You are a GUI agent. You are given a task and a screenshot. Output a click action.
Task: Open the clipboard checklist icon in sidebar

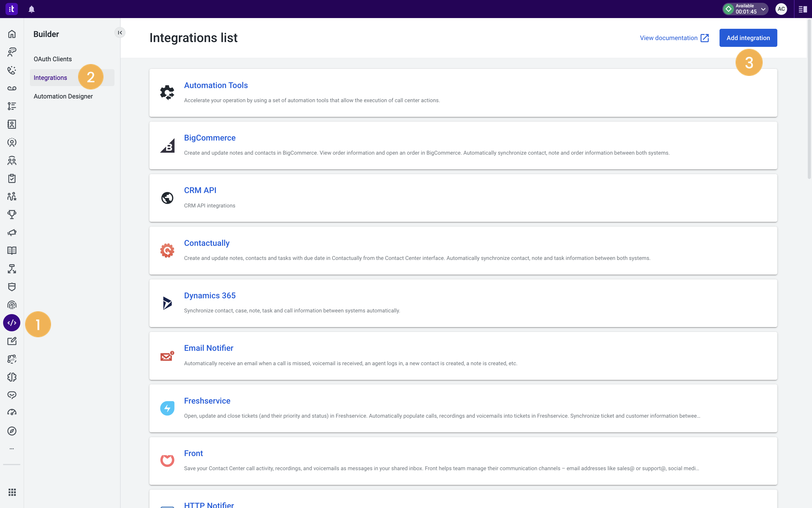pos(12,178)
